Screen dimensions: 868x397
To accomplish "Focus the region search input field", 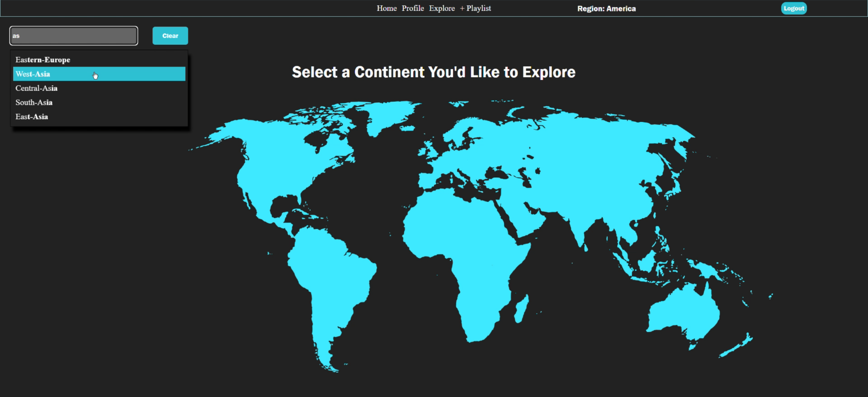I will coord(74,36).
